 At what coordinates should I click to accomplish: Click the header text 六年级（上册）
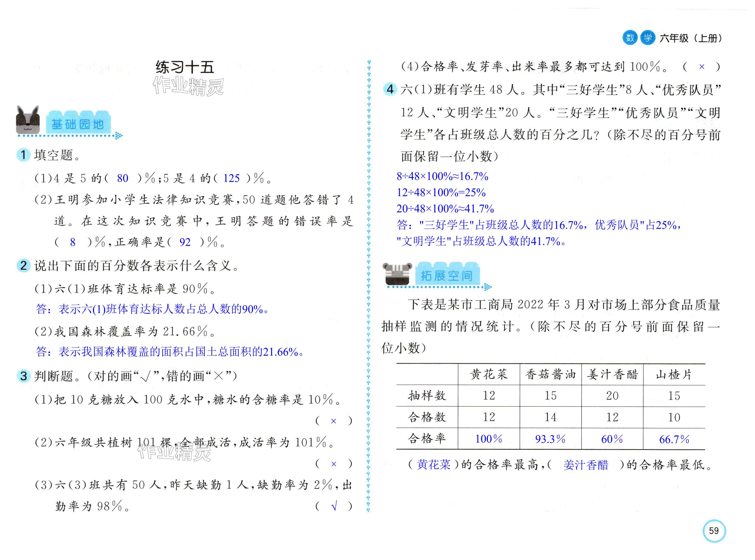pyautogui.click(x=690, y=38)
